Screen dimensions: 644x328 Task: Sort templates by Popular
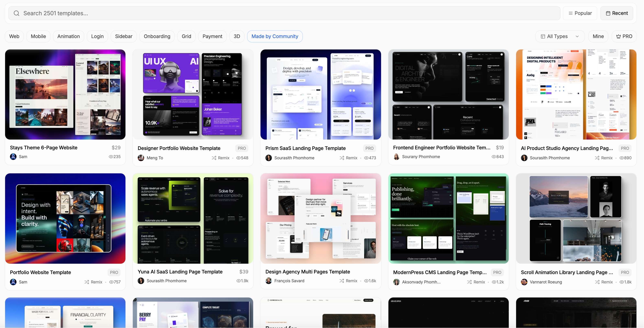pyautogui.click(x=580, y=13)
